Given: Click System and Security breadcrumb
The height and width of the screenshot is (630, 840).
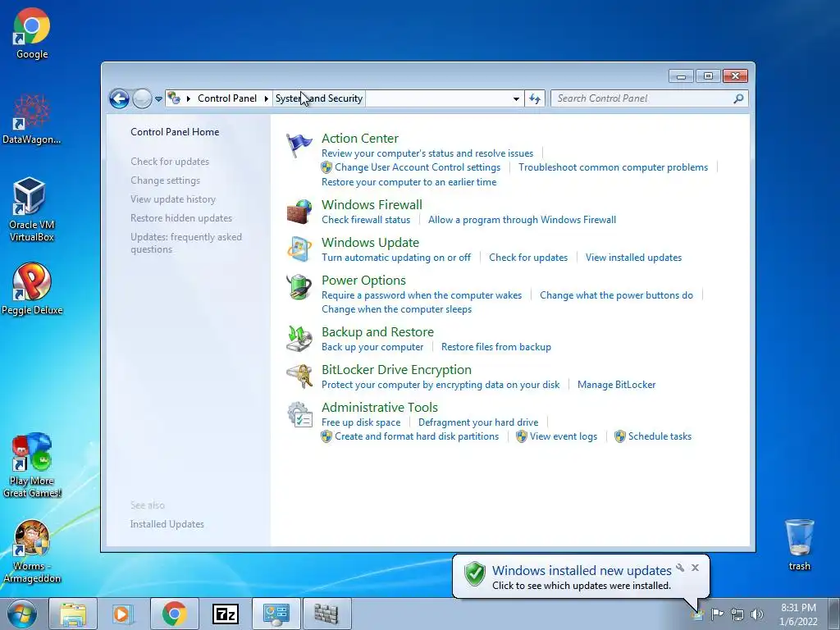Looking at the screenshot, I should 319,98.
